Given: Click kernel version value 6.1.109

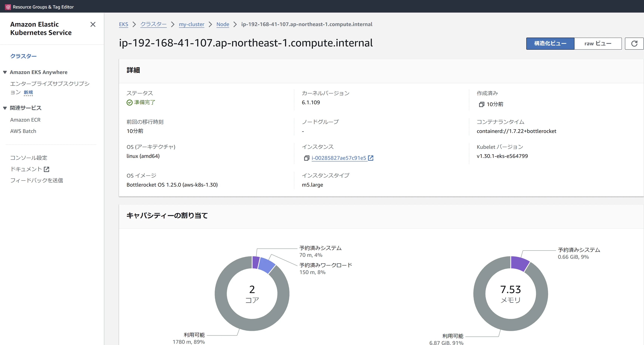Looking at the screenshot, I should (x=311, y=102).
